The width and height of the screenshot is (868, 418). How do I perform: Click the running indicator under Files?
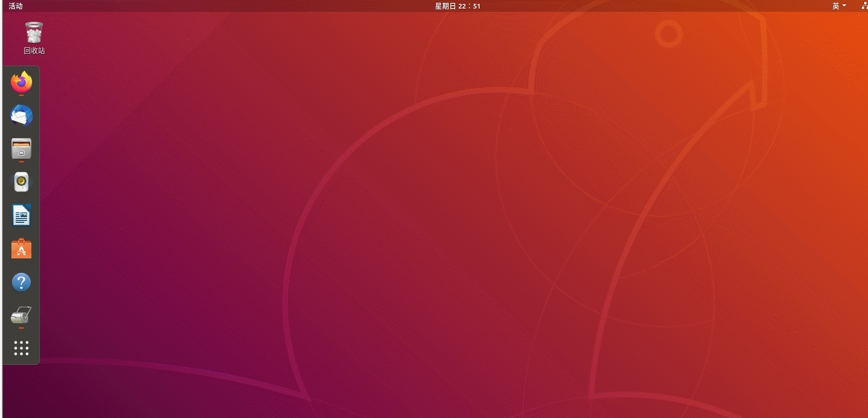click(21, 161)
